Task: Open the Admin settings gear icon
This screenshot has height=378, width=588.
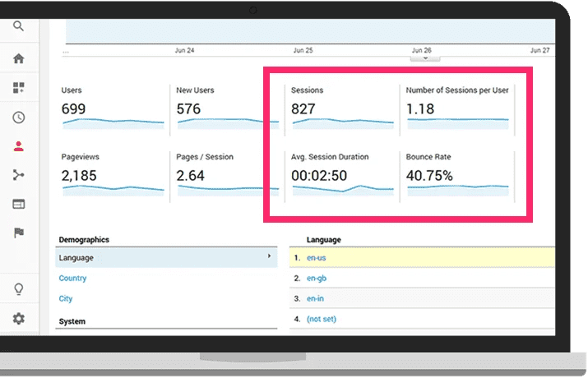Action: pos(19,319)
